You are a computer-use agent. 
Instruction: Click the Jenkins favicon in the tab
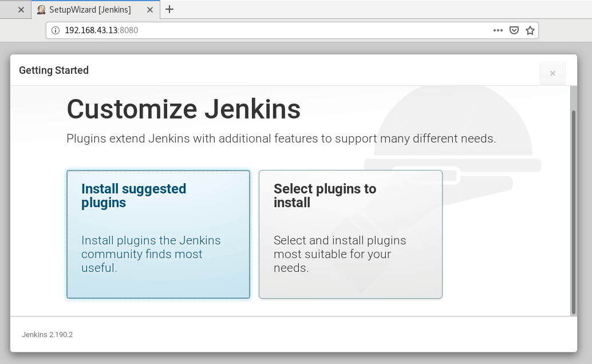click(41, 10)
